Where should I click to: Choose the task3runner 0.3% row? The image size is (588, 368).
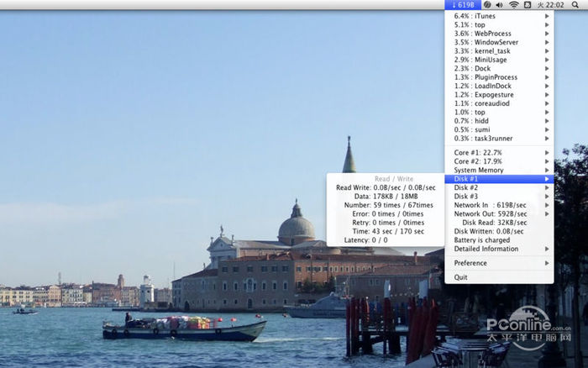coord(499,139)
